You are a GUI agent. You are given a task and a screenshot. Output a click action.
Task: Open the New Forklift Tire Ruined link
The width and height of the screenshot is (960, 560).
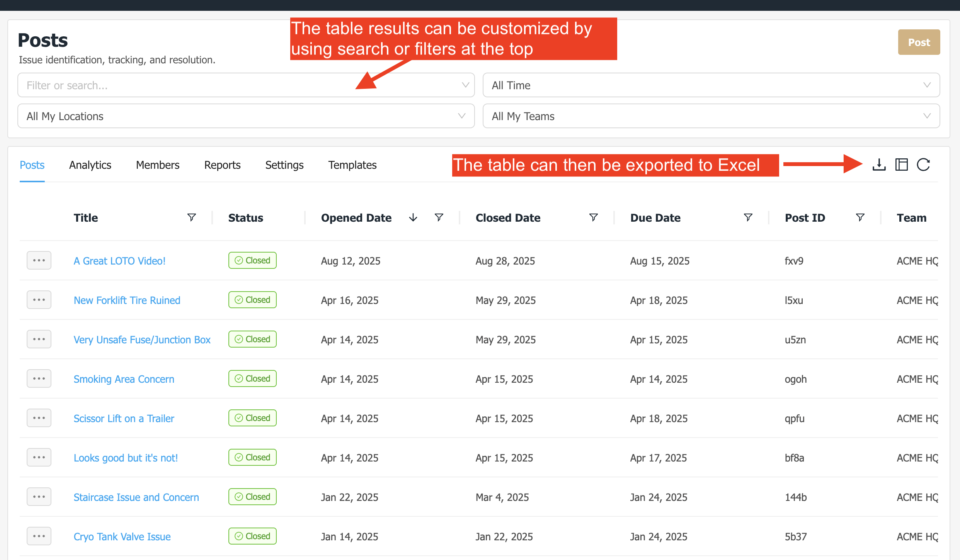pos(127,300)
